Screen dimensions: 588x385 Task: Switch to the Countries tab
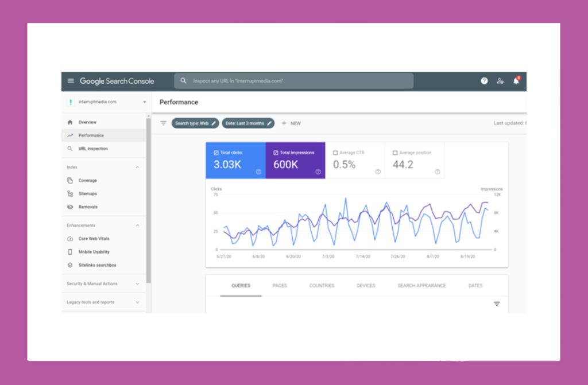pyautogui.click(x=322, y=286)
